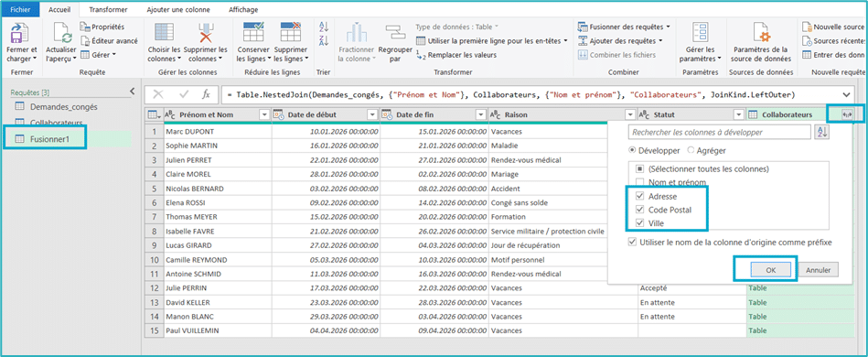The height and width of the screenshot is (357, 868).
Task: Click in the search columns field
Action: coord(720,133)
